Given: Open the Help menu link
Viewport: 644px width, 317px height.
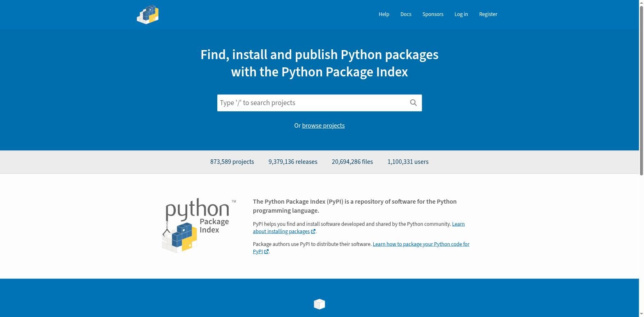Looking at the screenshot, I should click(x=384, y=14).
